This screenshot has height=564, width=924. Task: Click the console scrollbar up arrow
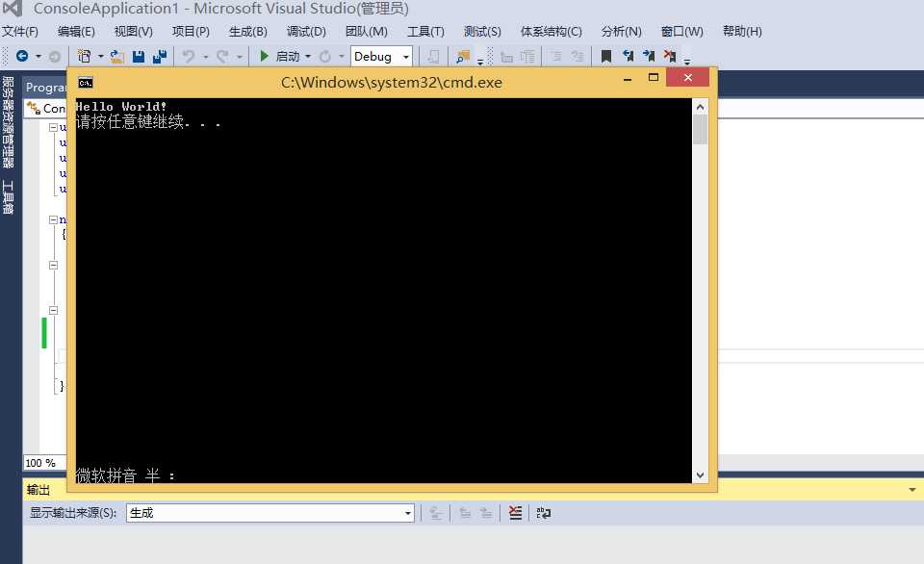tap(700, 107)
